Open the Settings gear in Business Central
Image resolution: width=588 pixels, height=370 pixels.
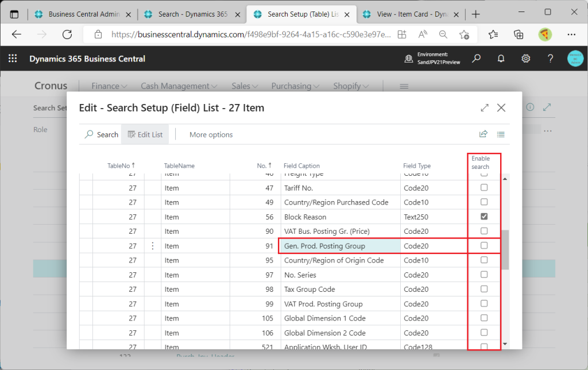click(x=526, y=59)
